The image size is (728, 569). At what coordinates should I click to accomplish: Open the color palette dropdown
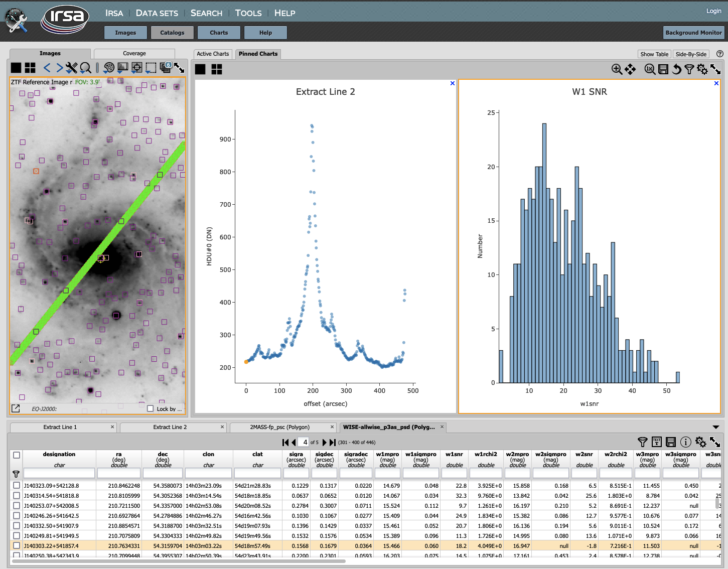[108, 68]
